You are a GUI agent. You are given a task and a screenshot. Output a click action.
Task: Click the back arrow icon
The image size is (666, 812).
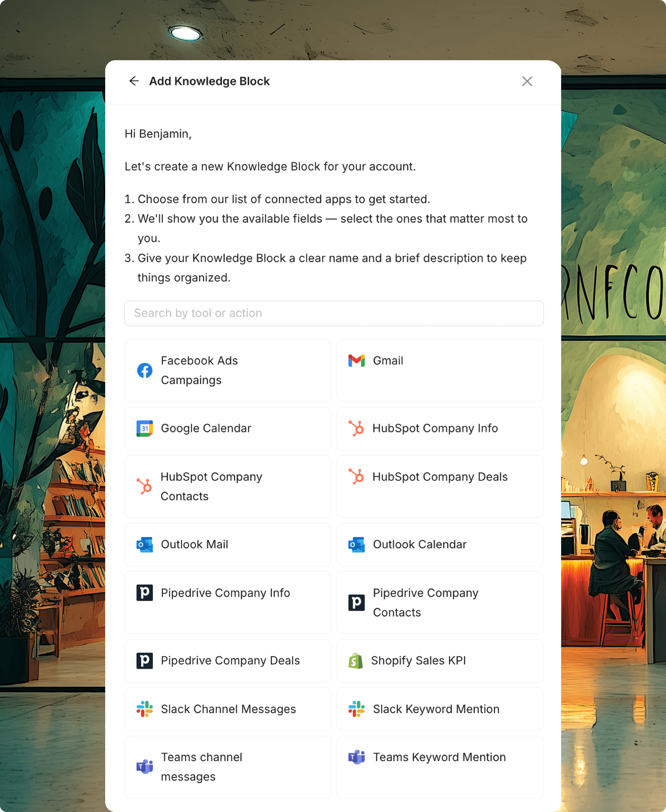134,81
